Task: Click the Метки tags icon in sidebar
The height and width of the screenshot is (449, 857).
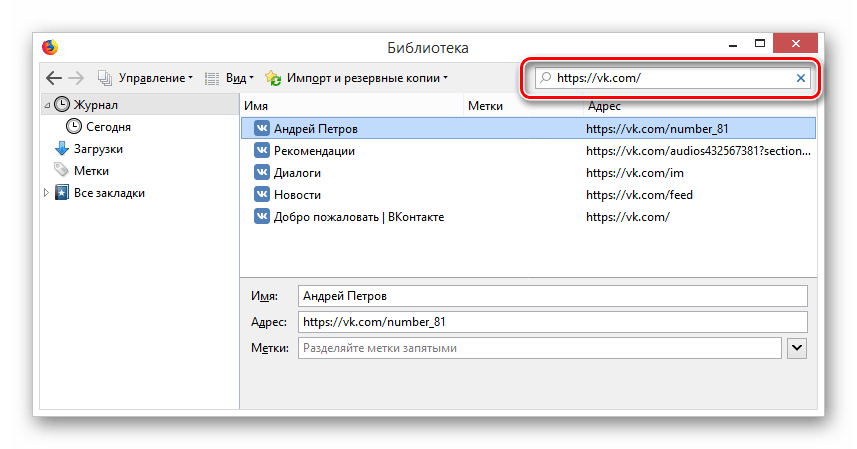Action: (x=62, y=171)
